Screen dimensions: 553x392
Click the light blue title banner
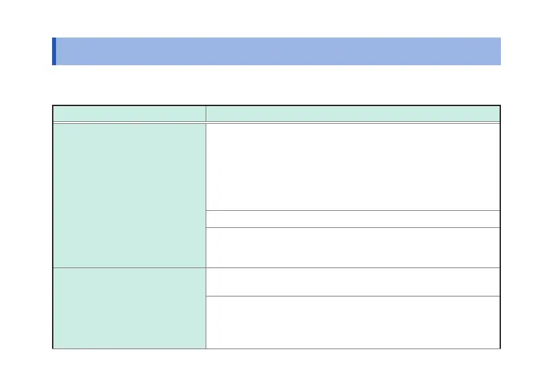pos(277,51)
